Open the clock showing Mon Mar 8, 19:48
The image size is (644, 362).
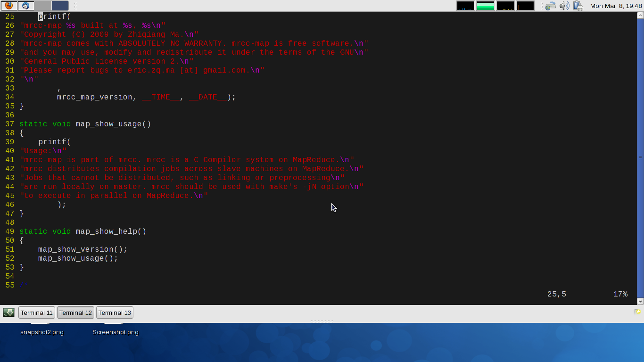point(616,6)
